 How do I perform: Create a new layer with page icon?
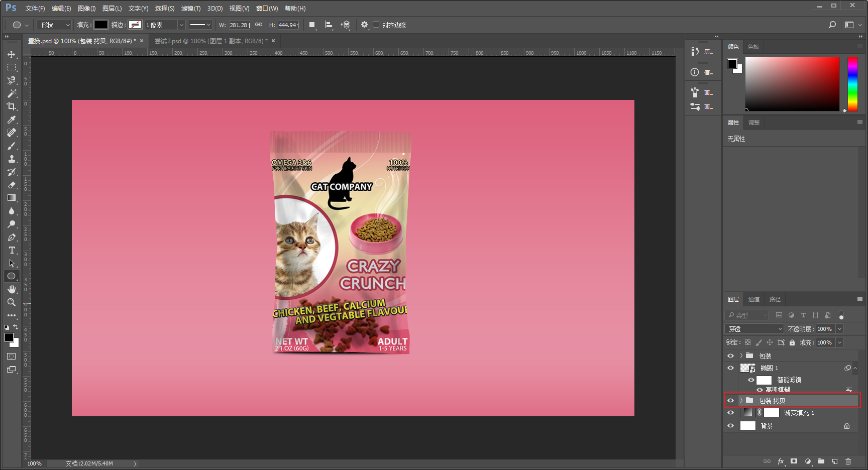point(835,461)
